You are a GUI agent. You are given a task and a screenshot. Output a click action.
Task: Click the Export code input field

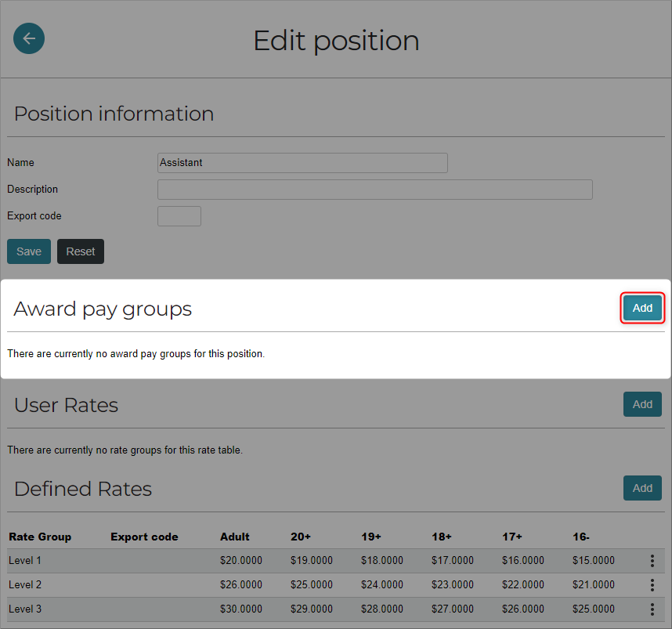click(179, 216)
